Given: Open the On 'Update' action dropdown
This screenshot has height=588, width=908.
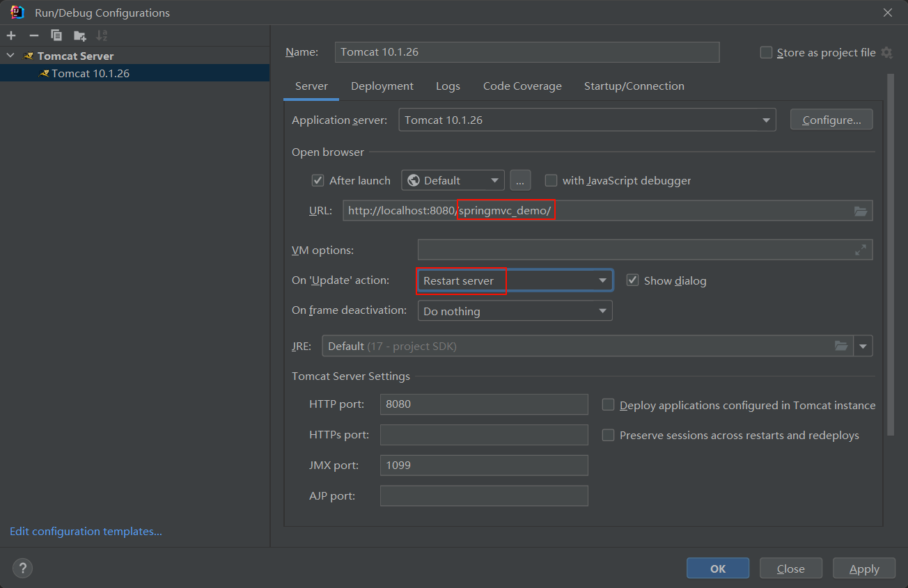Looking at the screenshot, I should coord(515,280).
